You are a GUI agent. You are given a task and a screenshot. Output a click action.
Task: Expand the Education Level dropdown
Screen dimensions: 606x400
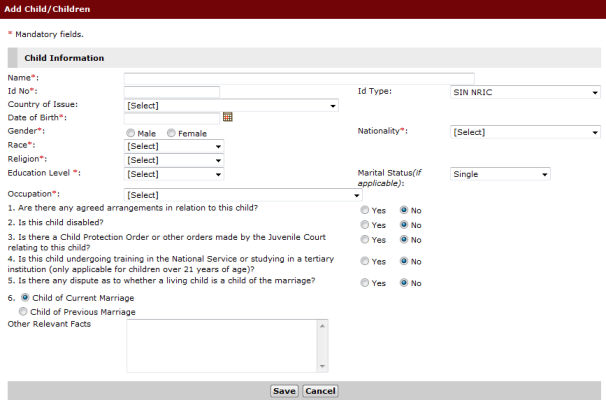pyautogui.click(x=174, y=174)
